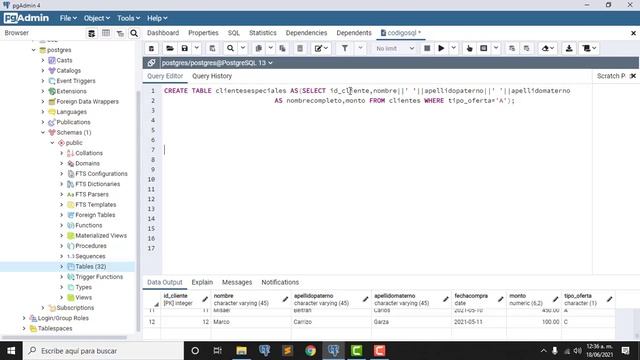Click the Filter funnel icon

click(345, 49)
